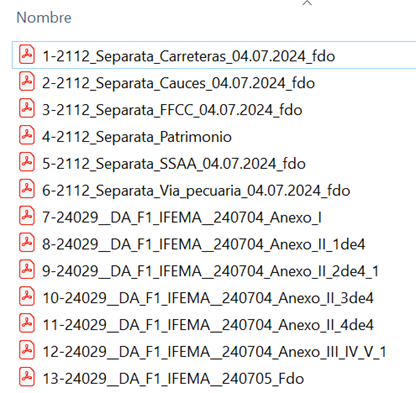Click PDF icon of 1-2112_Separata_Carreteras file
The height and width of the screenshot is (393, 416).
coord(27,55)
